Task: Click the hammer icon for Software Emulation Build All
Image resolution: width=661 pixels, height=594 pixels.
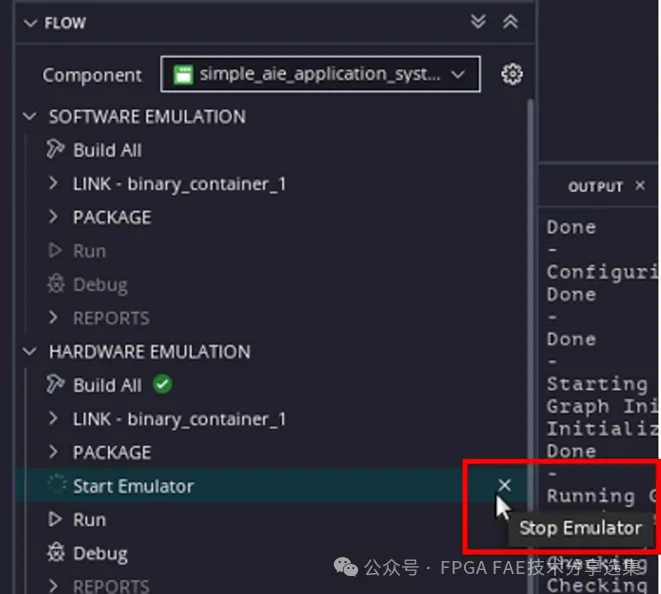Action: point(55,149)
